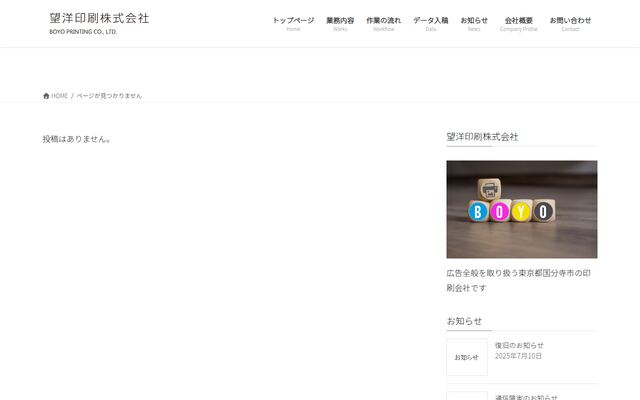Image resolution: width=640 pixels, height=400 pixels.
Task: Click the BOYO dice sidebar image
Action: [x=522, y=209]
